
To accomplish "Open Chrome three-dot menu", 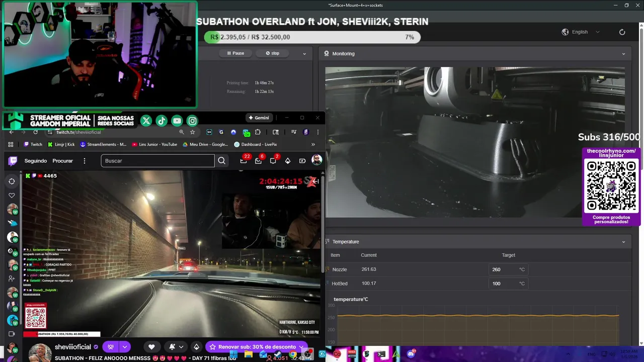I will point(317,132).
